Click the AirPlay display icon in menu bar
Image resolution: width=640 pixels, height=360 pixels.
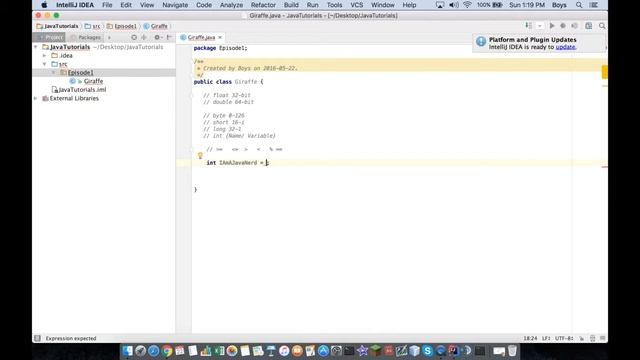coord(440,5)
